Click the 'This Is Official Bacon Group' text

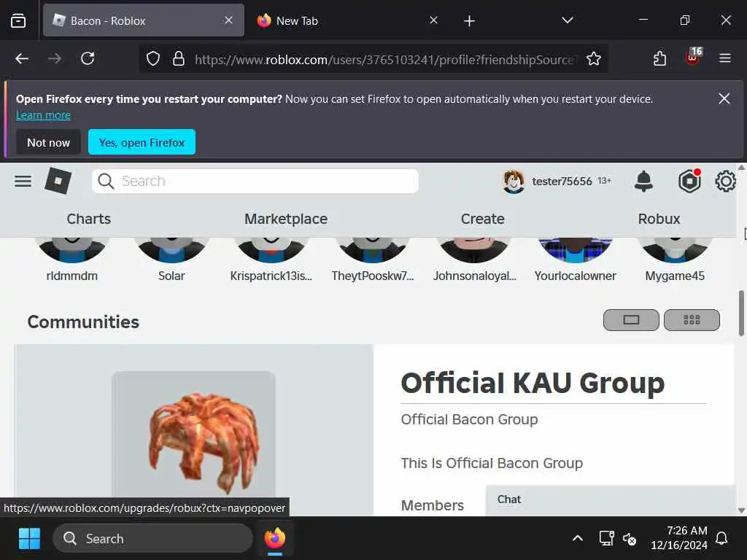(x=492, y=463)
